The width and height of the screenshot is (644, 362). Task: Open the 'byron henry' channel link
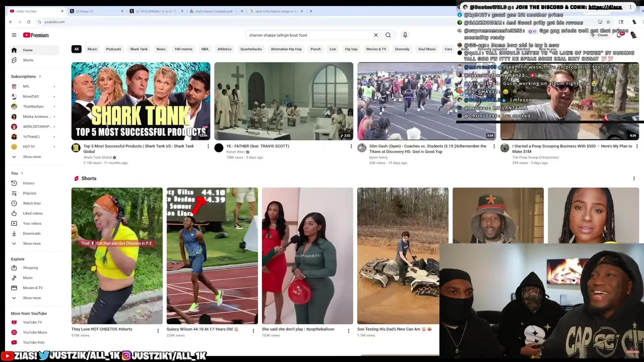[x=378, y=157]
